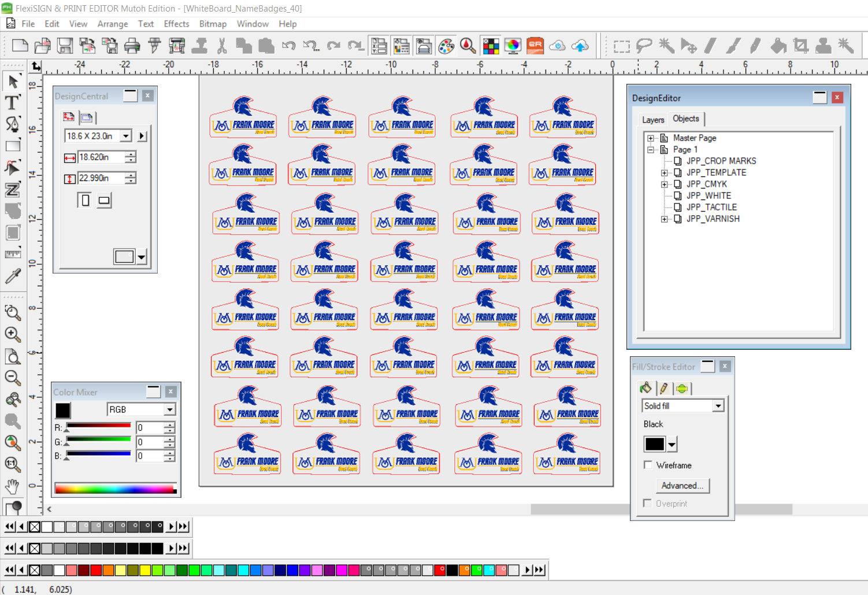Click the Open file folder icon
Screen dimensions: 868x595
coord(42,46)
